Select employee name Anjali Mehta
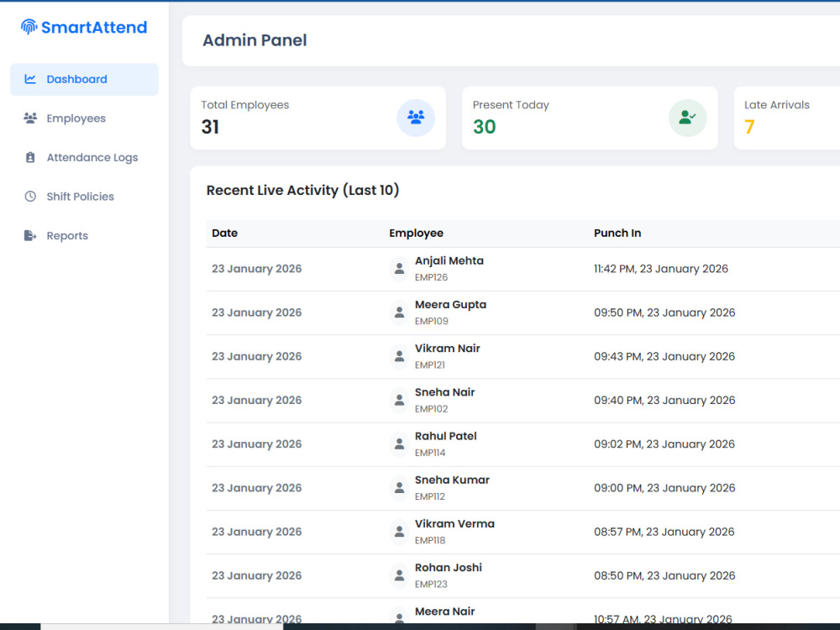This screenshot has width=840, height=630. (x=449, y=261)
